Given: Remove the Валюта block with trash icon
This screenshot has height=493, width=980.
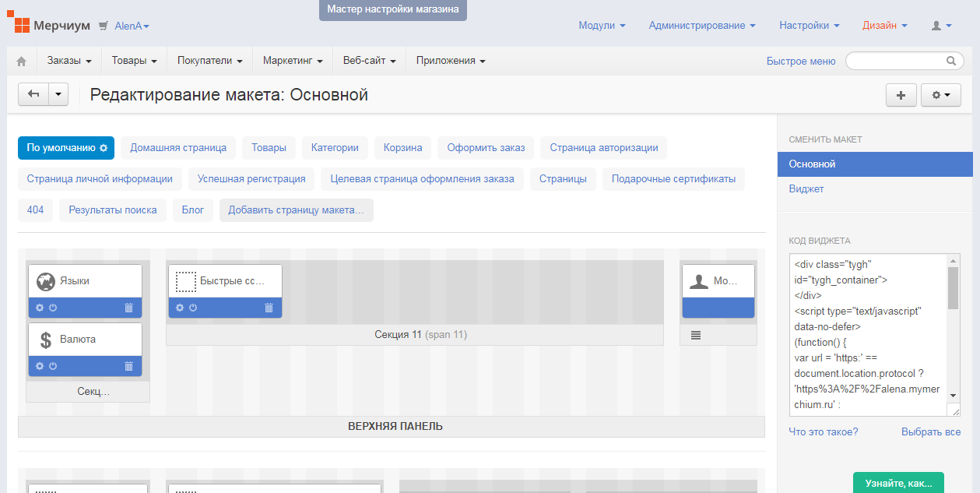Looking at the screenshot, I should pyautogui.click(x=129, y=366).
